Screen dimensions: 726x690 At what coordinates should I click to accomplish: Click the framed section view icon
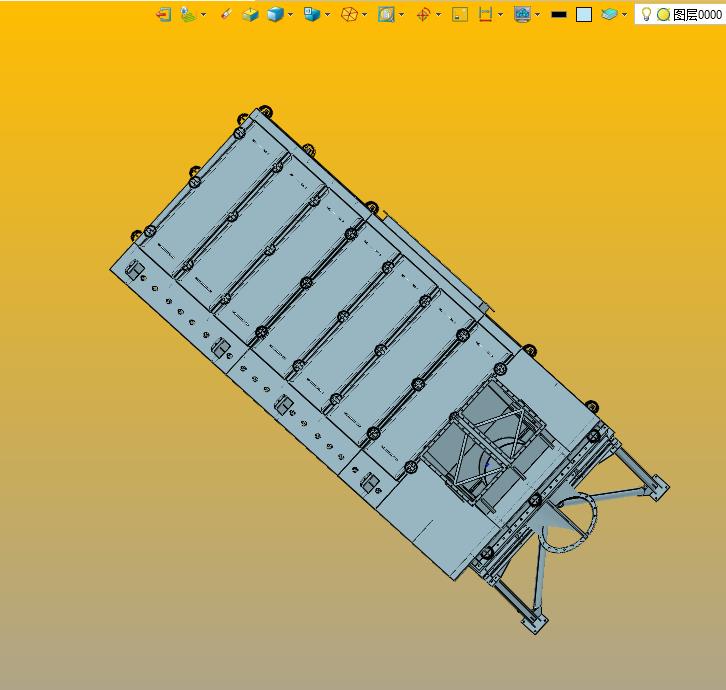386,15
